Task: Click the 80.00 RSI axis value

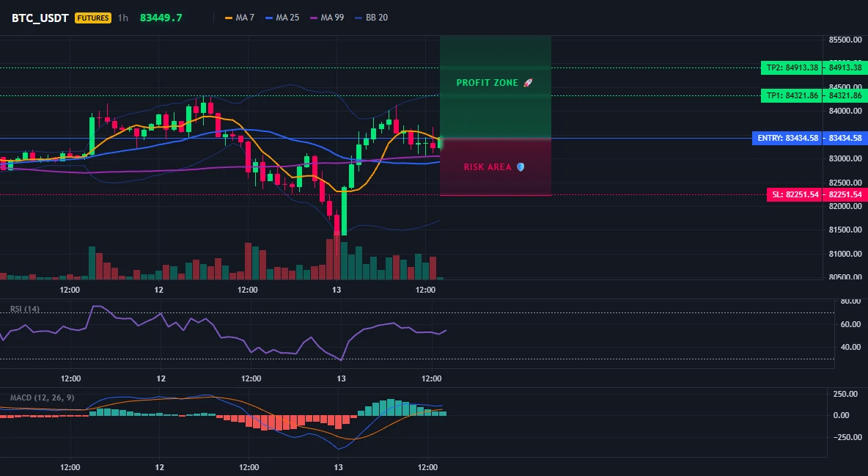Action: click(x=850, y=301)
